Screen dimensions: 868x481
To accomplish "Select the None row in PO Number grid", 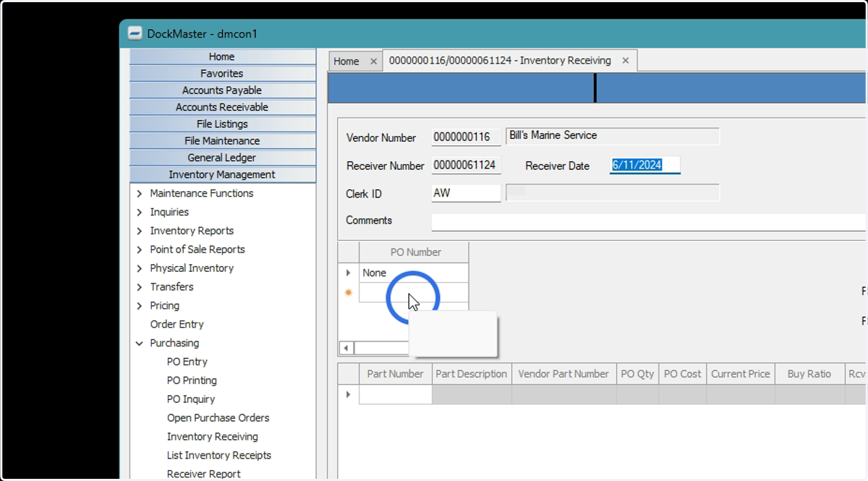I will click(x=414, y=273).
